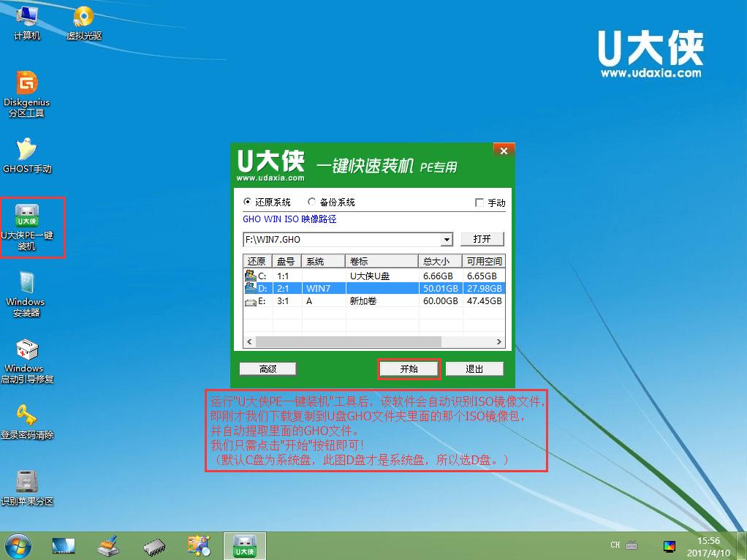Enable the 手动 manual mode checkbox
This screenshot has width=747, height=560.
pos(479,202)
